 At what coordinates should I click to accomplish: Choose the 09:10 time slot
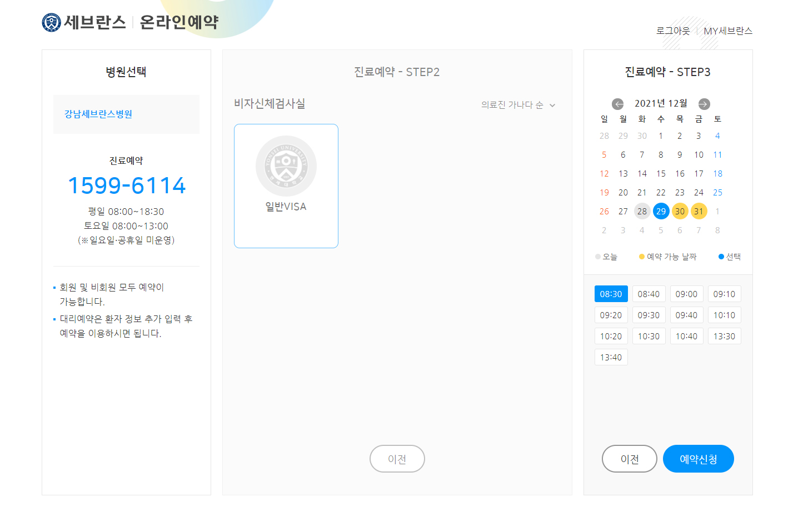tap(725, 294)
